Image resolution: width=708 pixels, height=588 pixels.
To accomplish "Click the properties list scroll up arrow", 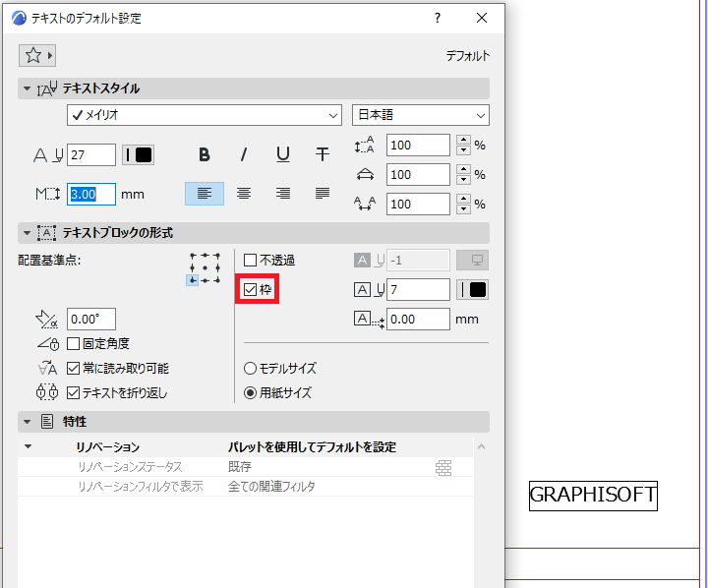I will [481, 446].
